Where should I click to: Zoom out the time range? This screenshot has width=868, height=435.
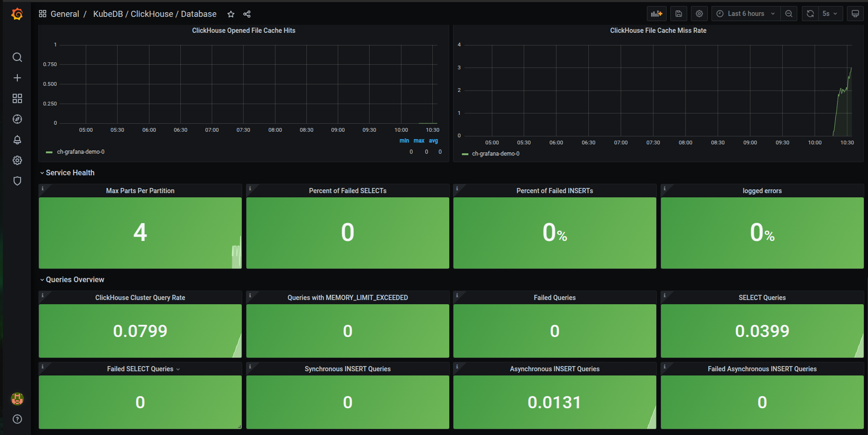click(x=789, y=14)
